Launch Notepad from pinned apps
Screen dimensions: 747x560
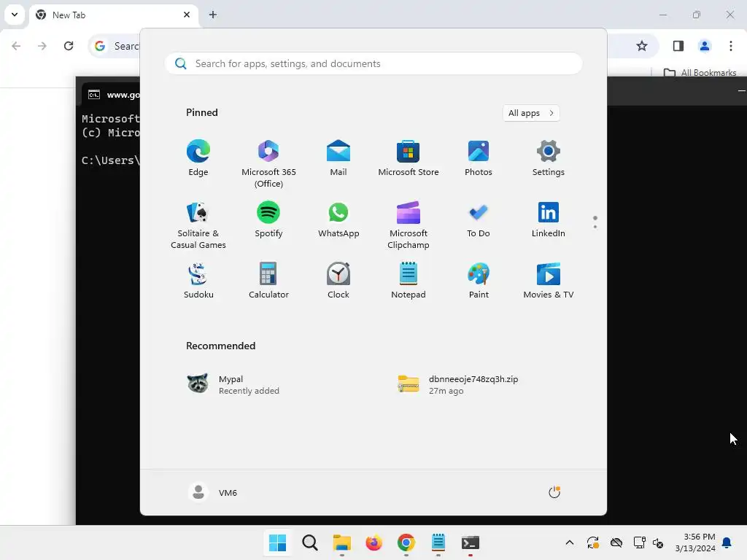(409, 281)
